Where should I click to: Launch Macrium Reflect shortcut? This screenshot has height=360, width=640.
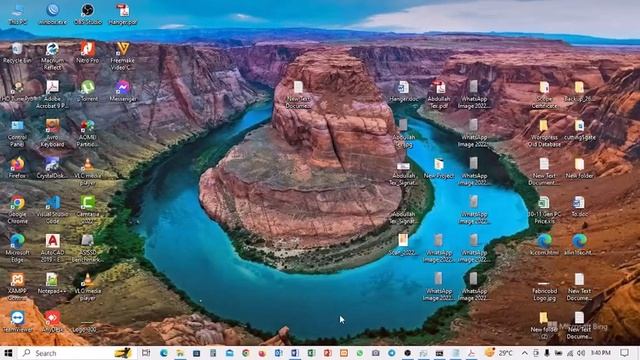coord(52,56)
